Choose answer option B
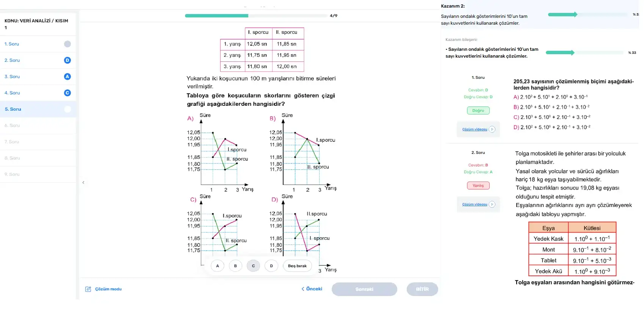Viewport: 644px width, 315px height. pyautogui.click(x=235, y=266)
